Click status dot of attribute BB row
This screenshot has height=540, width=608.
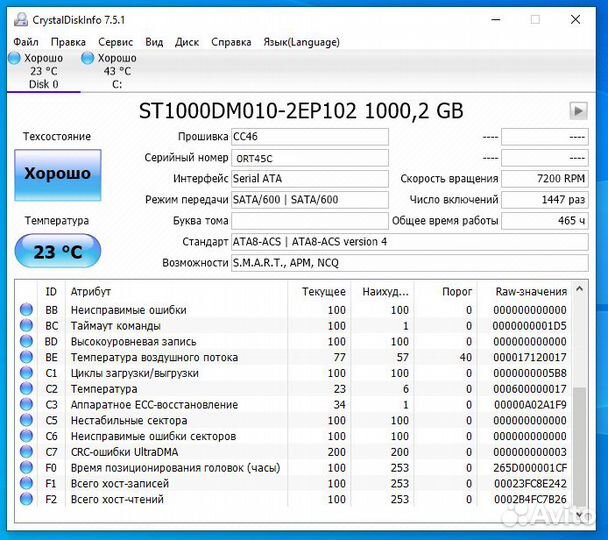pos(26,310)
